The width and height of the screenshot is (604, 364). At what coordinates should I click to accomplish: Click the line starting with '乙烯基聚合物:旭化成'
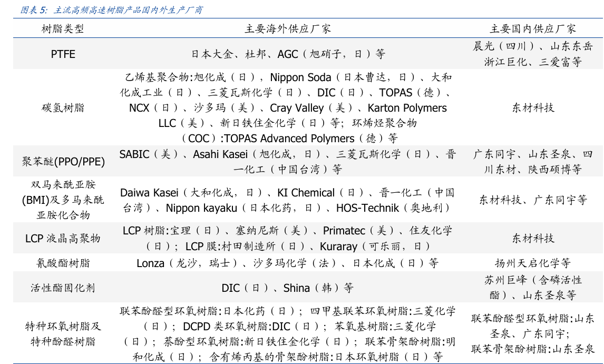point(288,77)
